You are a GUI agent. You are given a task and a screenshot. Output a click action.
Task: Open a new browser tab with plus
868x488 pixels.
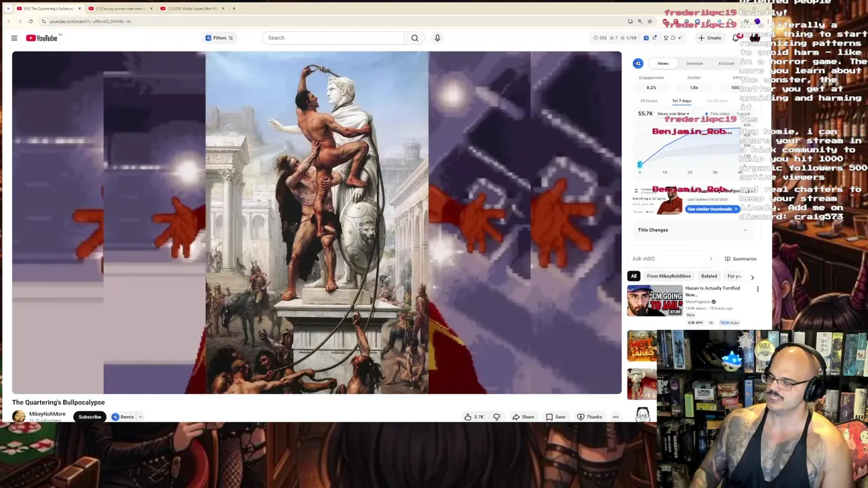pos(234,9)
